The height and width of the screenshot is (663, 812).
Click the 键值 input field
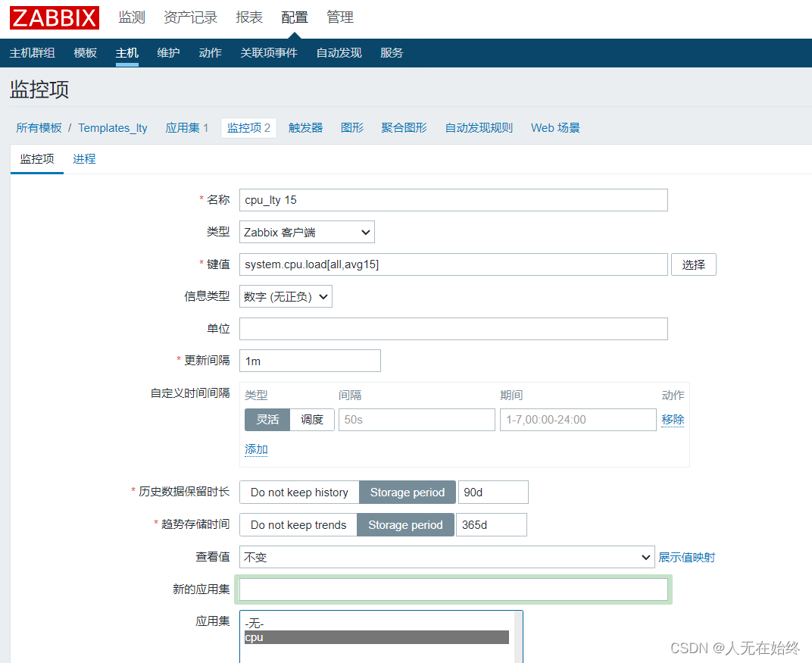(454, 264)
